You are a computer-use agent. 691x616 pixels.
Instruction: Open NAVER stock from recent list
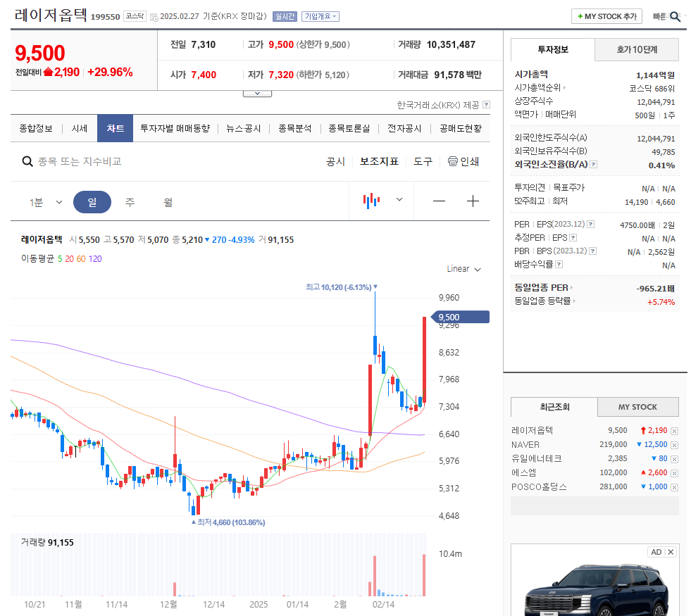click(525, 445)
